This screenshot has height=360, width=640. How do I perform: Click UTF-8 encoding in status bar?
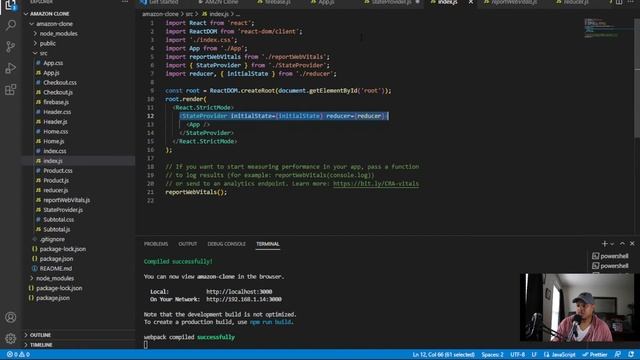pyautogui.click(x=518, y=354)
